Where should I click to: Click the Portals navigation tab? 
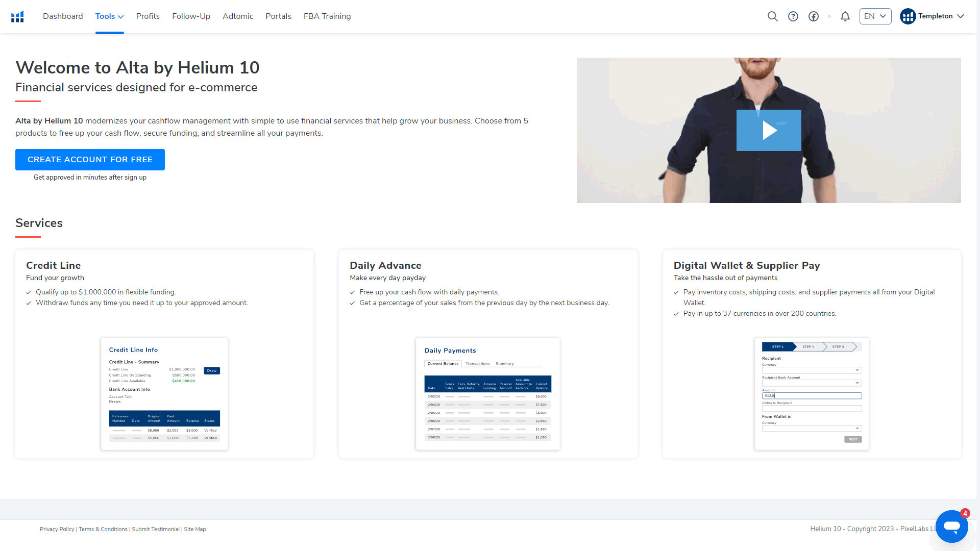click(278, 16)
